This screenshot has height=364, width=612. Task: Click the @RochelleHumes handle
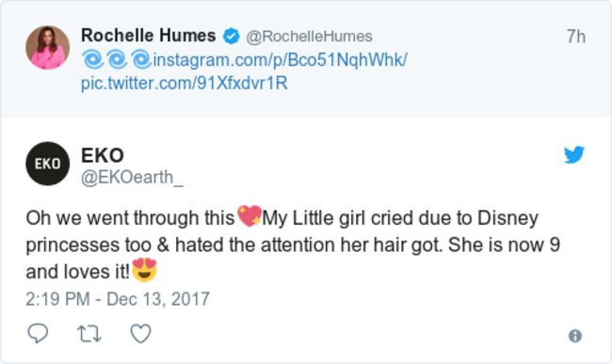309,37
